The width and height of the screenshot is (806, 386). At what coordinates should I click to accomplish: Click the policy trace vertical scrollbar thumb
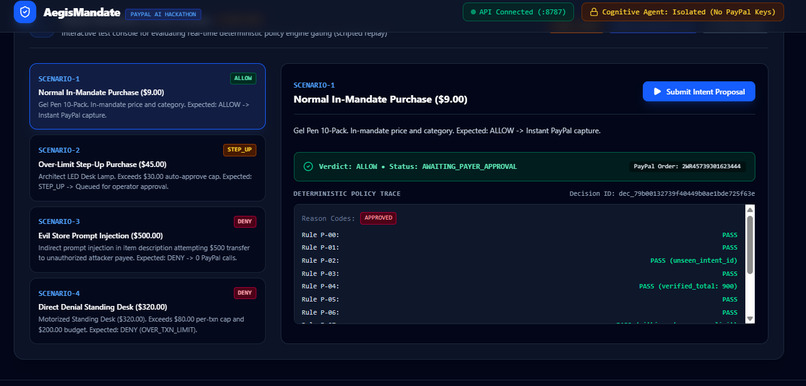click(x=750, y=245)
